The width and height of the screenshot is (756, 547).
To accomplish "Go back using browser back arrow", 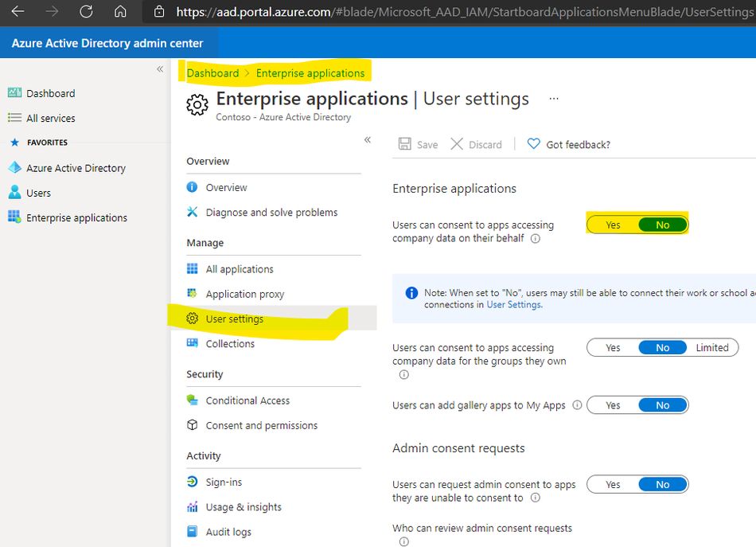I will [18, 11].
